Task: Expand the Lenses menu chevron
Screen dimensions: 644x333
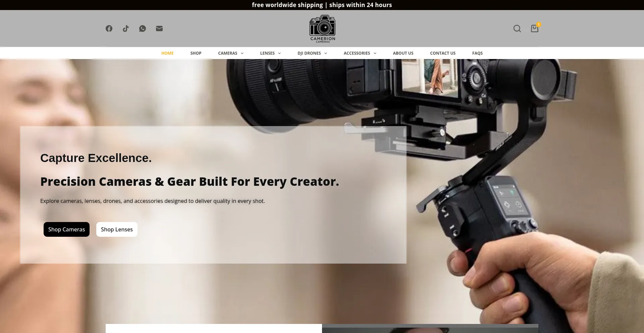Action: coord(279,53)
